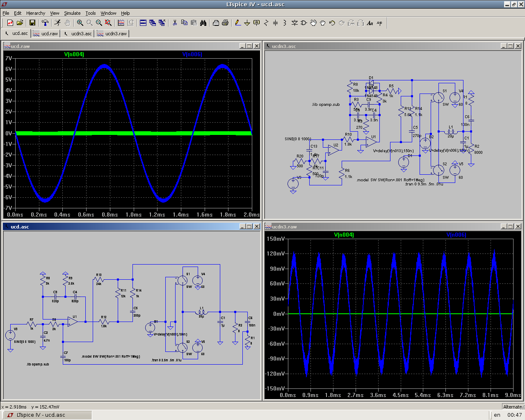Image resolution: width=525 pixels, height=420 pixels.
Task: Click '.tran 0 2.5m .5m .01u' directive in ucd.asc
Action: (x=167, y=360)
